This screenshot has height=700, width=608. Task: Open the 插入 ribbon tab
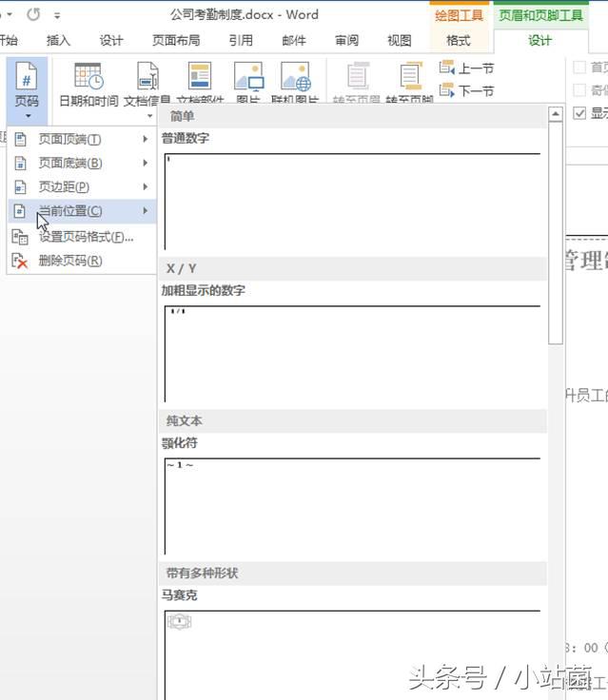tap(59, 41)
